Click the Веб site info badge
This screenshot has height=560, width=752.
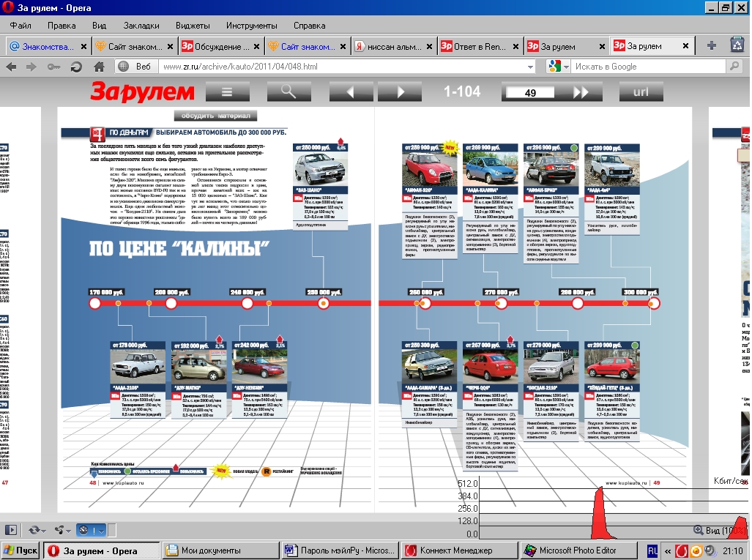click(136, 67)
